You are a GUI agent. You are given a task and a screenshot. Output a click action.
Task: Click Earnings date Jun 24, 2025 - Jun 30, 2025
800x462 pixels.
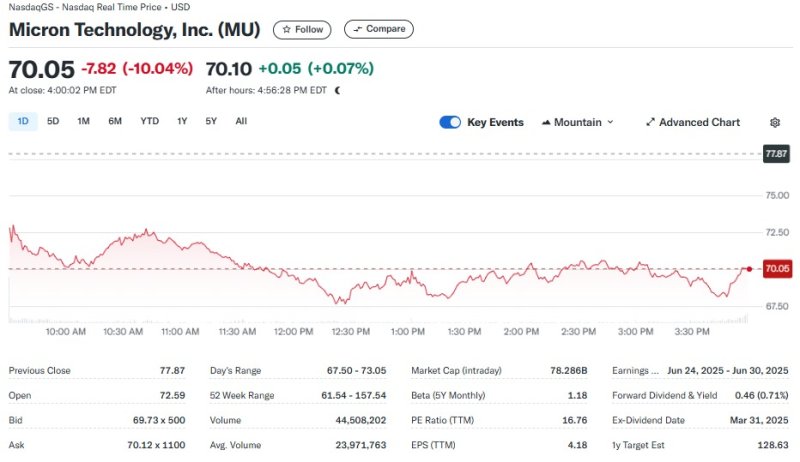point(728,371)
